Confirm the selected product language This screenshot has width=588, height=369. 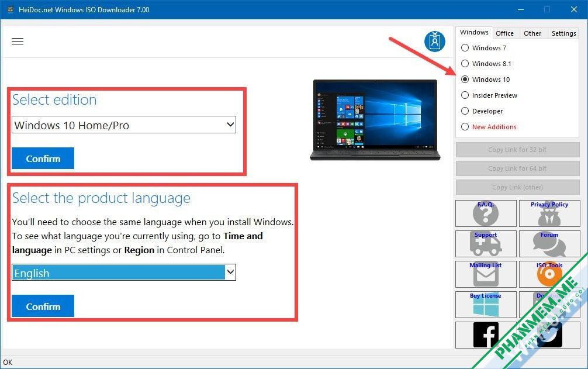(x=43, y=306)
